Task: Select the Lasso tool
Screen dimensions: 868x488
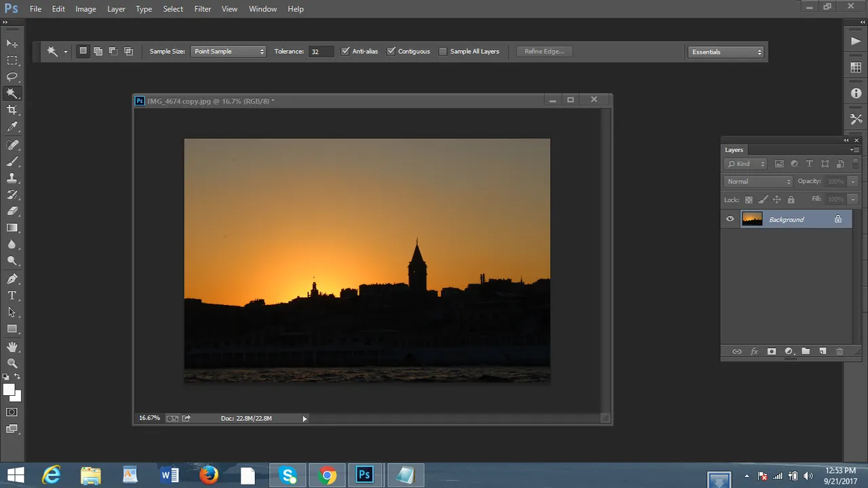Action: (12, 77)
